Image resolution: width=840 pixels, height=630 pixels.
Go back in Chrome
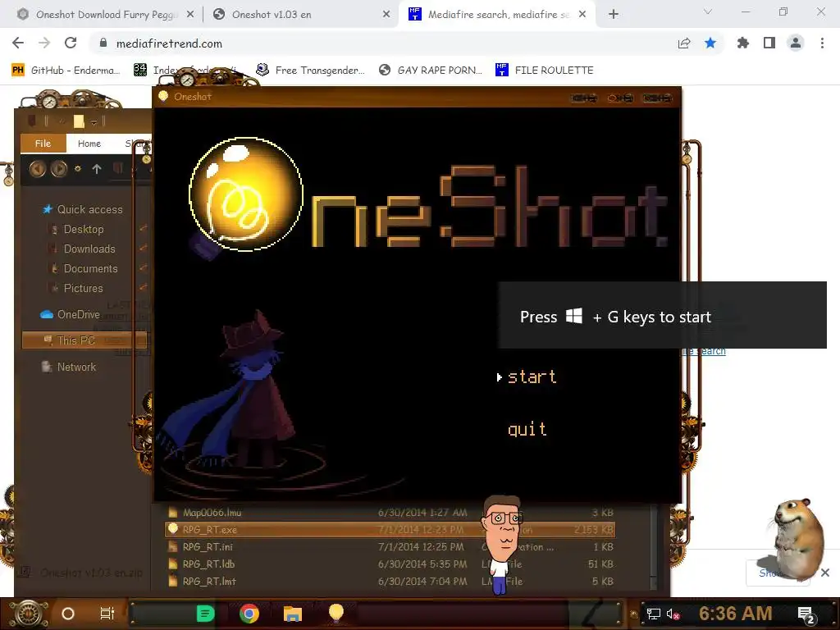tap(18, 43)
